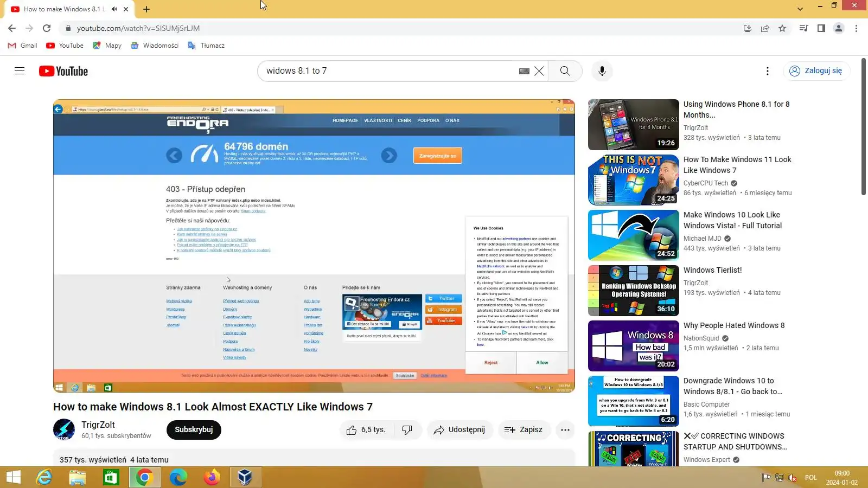The image size is (868, 488).
Task: Expand the Chrome tab search chevron
Action: coord(800,9)
